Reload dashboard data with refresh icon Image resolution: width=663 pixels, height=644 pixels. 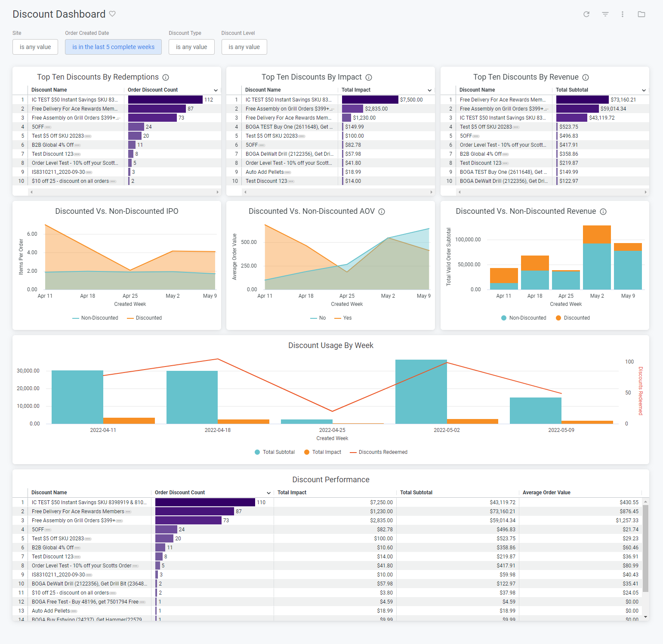(x=586, y=14)
